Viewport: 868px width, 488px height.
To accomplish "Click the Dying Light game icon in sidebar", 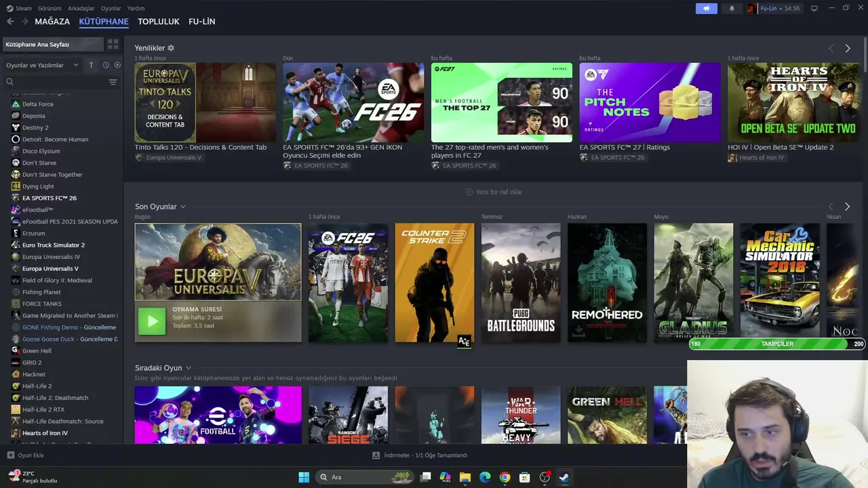I will coord(16,186).
